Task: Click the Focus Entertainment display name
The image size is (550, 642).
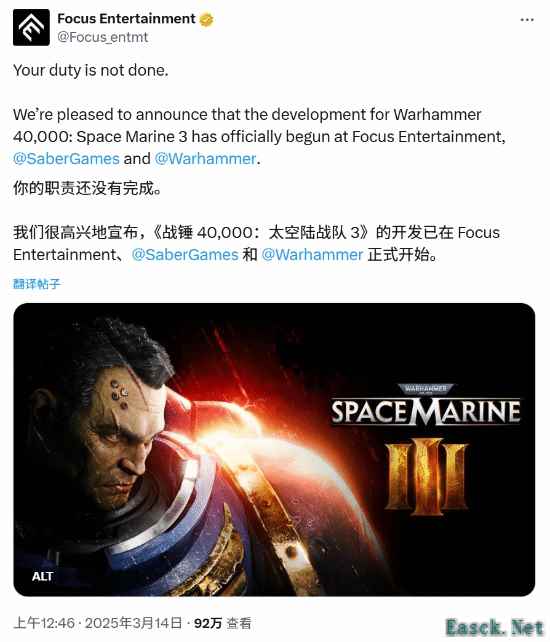Action: coord(126,19)
